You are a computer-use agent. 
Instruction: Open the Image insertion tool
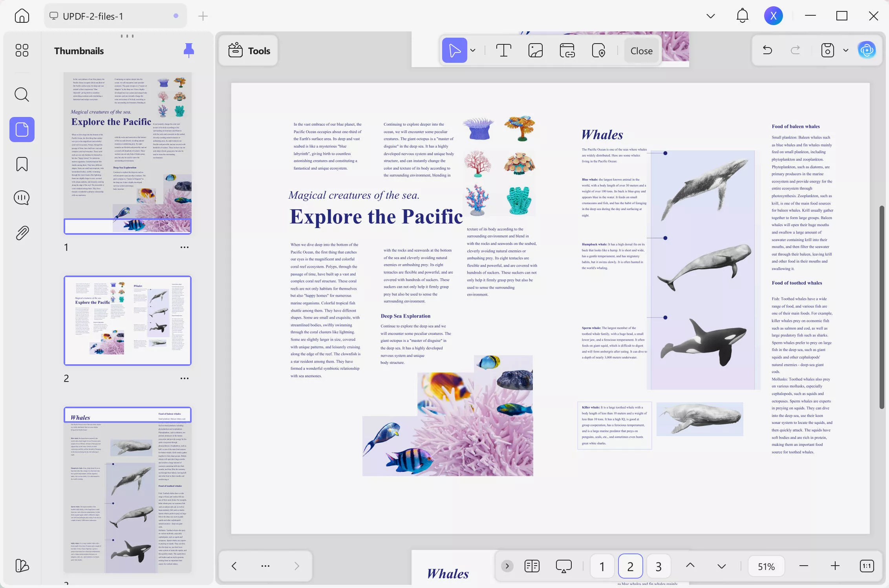pyautogui.click(x=535, y=50)
